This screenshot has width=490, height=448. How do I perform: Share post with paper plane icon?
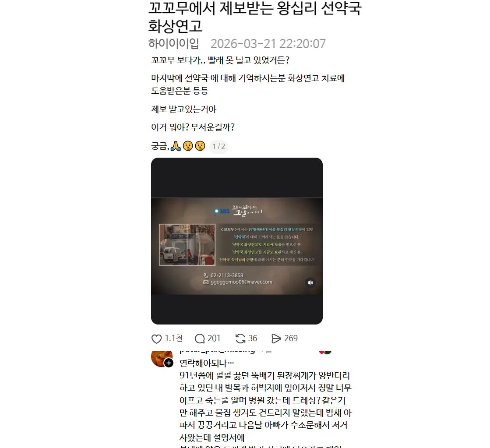[276, 339]
